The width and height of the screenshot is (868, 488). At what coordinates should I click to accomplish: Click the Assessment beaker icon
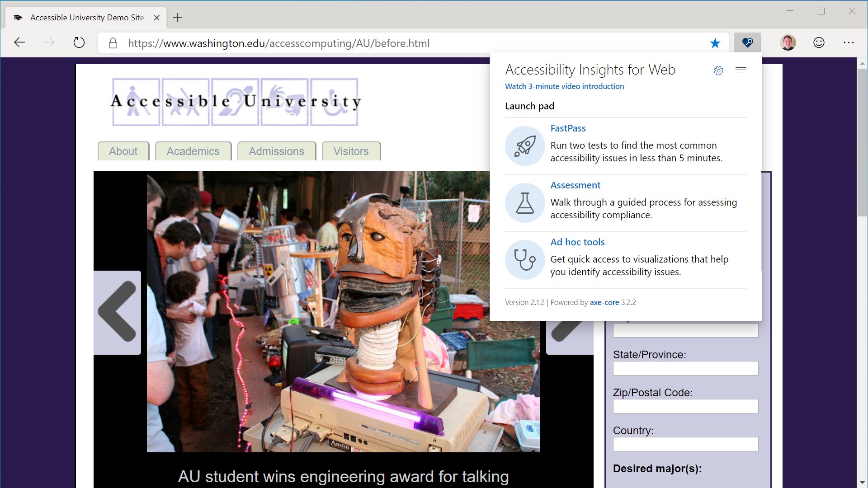[x=524, y=202]
